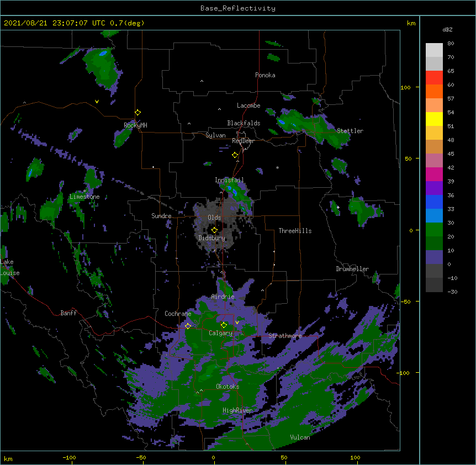This screenshot has height=465, width=476.
Task: Click the bottom axis 50 tick label
Action: click(x=284, y=457)
